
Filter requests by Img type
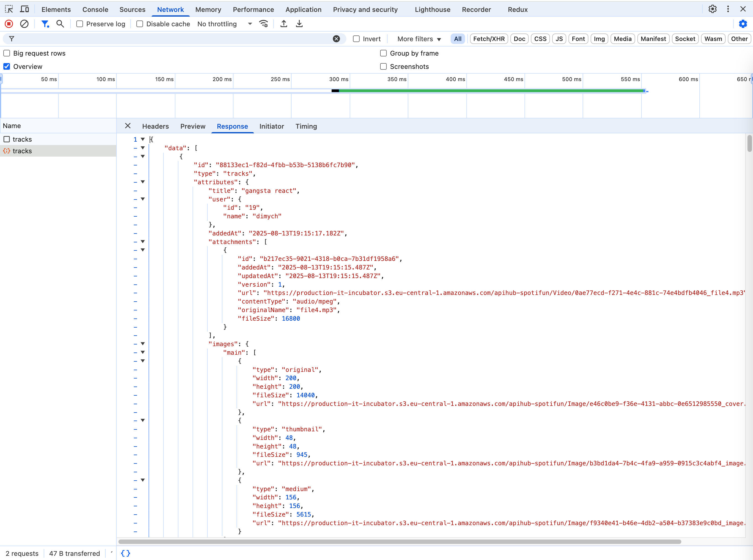pyautogui.click(x=599, y=39)
